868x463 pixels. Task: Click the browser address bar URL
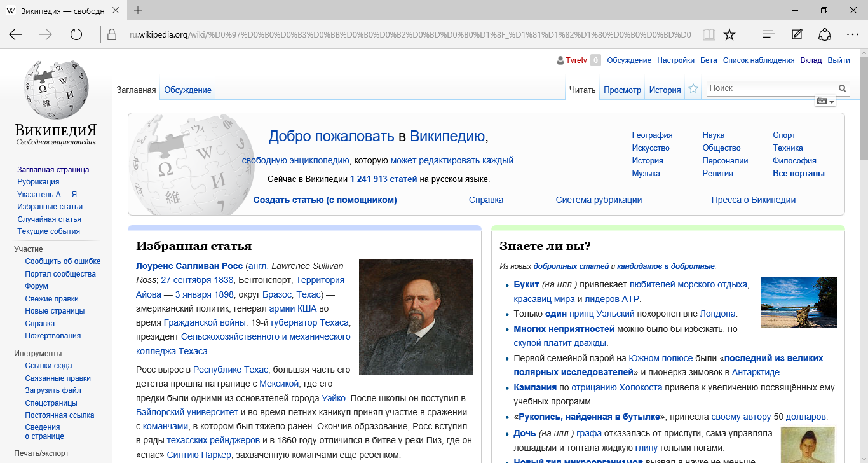[x=410, y=34]
